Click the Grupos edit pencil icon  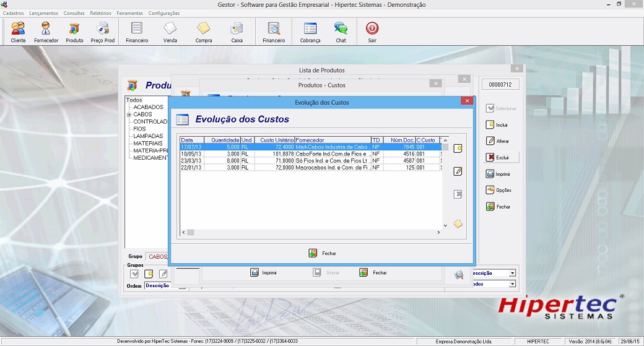(163, 274)
